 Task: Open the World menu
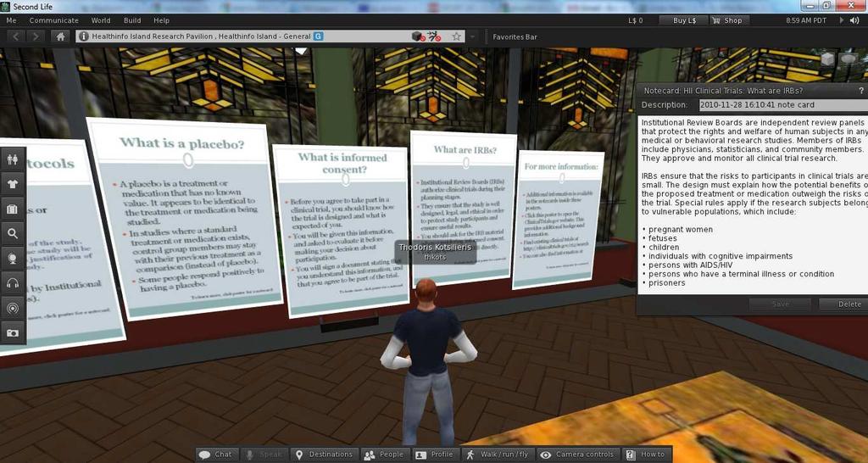[101, 20]
